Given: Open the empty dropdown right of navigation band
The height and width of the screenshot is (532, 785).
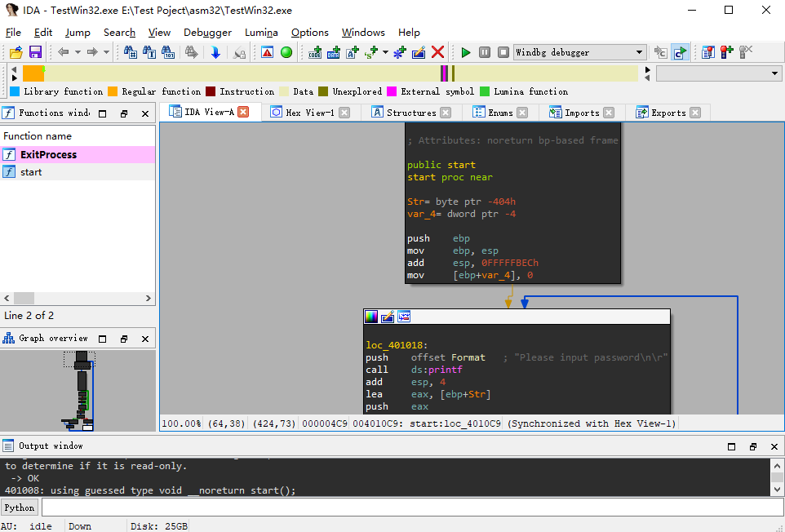Looking at the screenshot, I should [719, 73].
